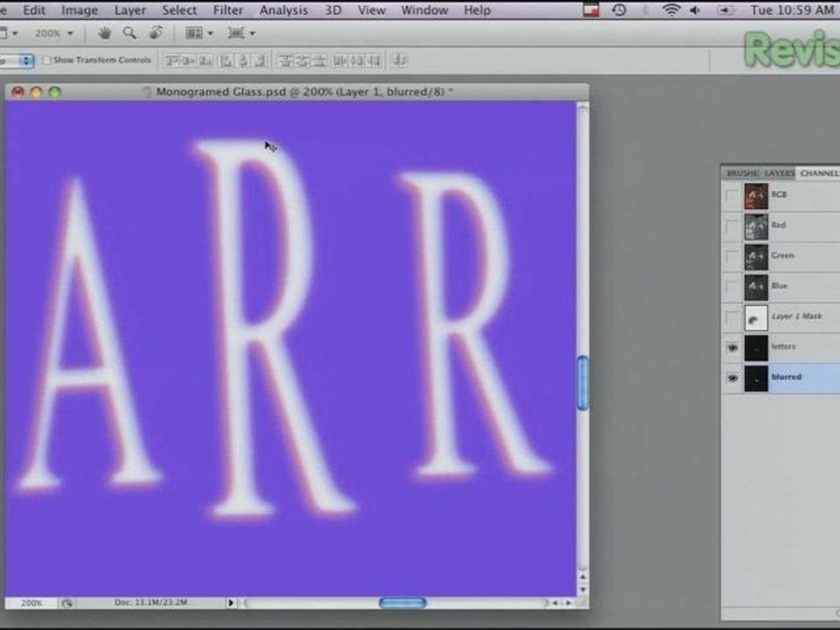Click the Screen Mode icon
This screenshot has height=630, width=840.
pyautogui.click(x=235, y=33)
